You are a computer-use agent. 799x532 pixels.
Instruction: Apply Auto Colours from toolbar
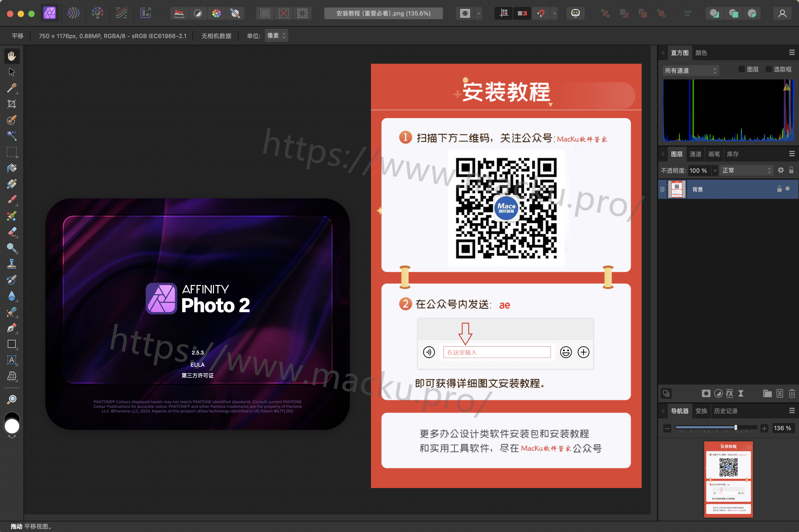[x=217, y=13]
